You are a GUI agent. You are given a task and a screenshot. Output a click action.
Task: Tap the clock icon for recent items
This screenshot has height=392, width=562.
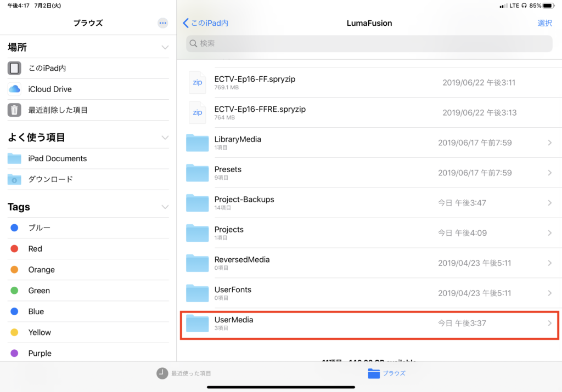(x=162, y=373)
